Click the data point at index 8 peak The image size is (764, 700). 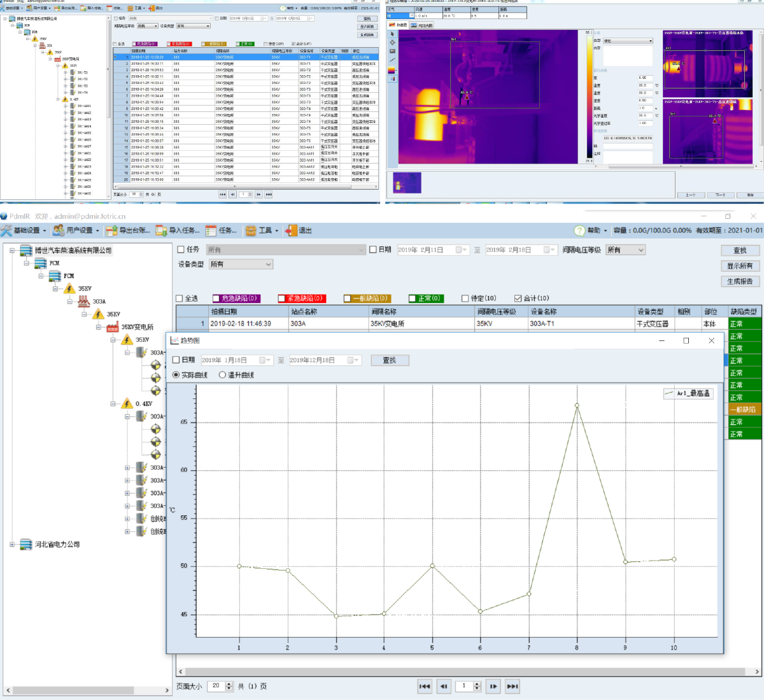(577, 405)
